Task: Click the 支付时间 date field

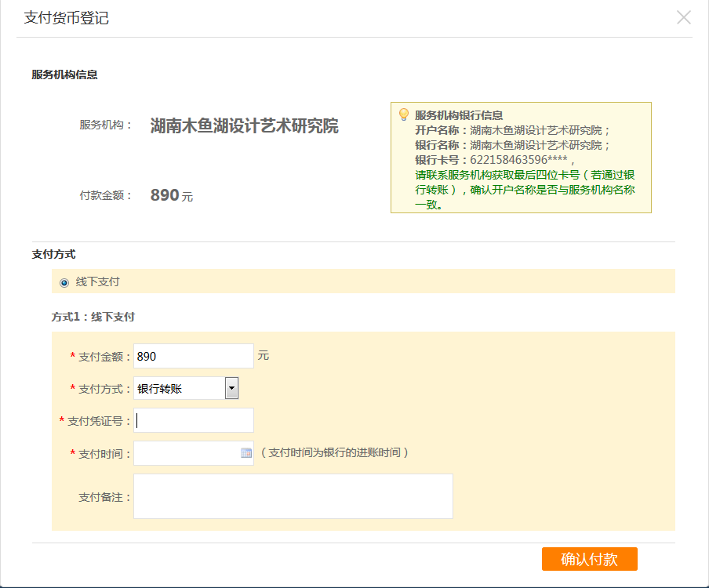Action: click(x=194, y=453)
